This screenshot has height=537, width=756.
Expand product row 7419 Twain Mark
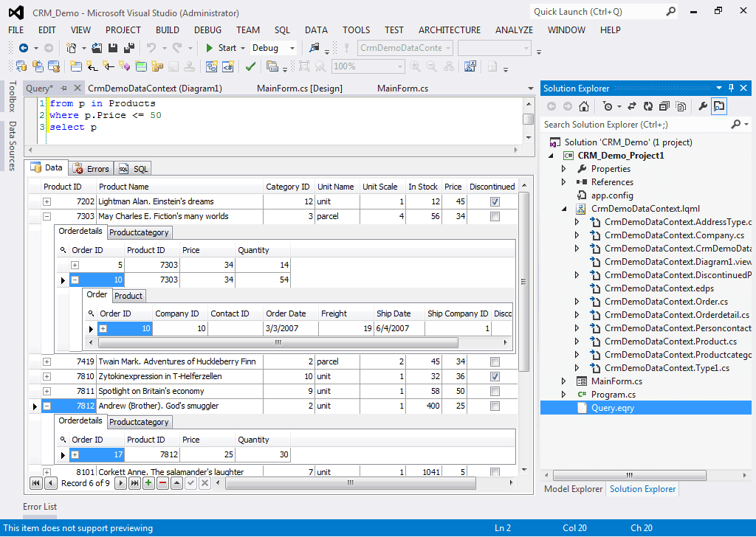pyautogui.click(x=47, y=361)
